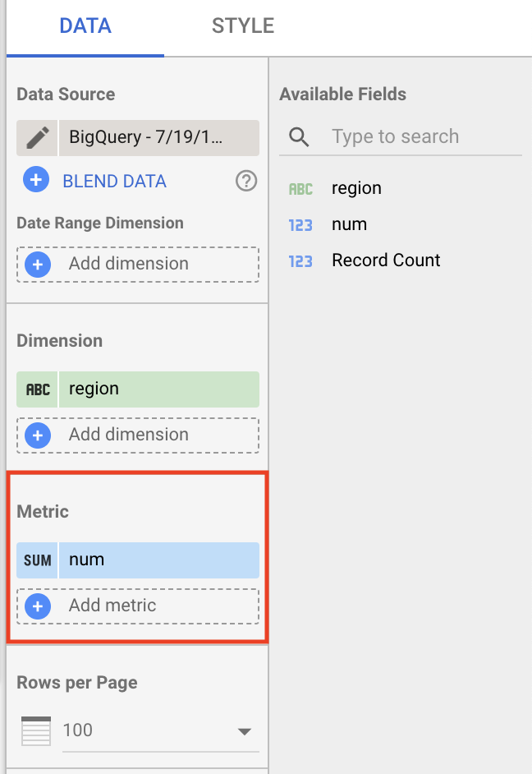Viewport: 532px width, 774px height.
Task: Click the blue plus icon beside BLEND DATA
Action: point(36,181)
